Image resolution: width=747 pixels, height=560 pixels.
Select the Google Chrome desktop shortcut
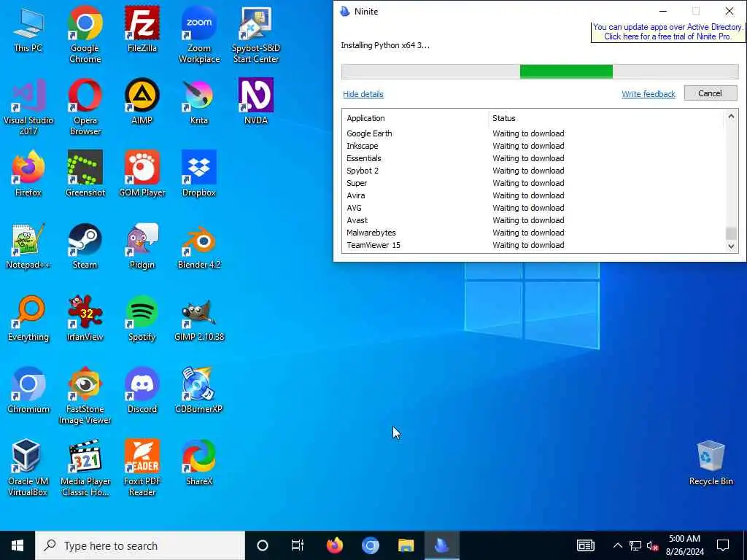click(x=85, y=35)
